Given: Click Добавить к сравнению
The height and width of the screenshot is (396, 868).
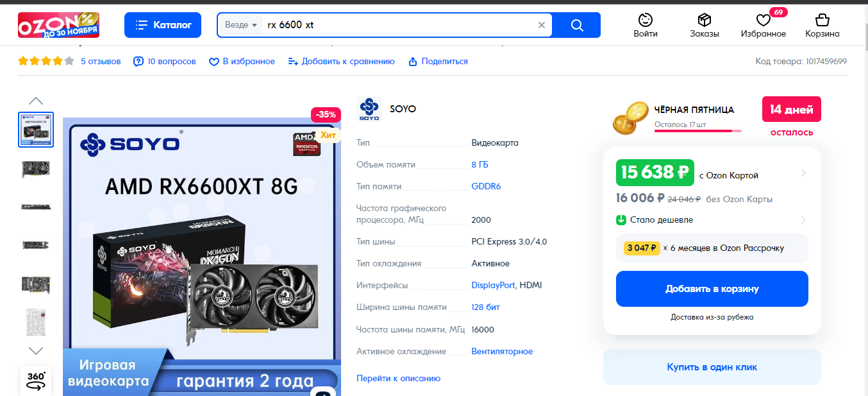Looking at the screenshot, I should [341, 62].
